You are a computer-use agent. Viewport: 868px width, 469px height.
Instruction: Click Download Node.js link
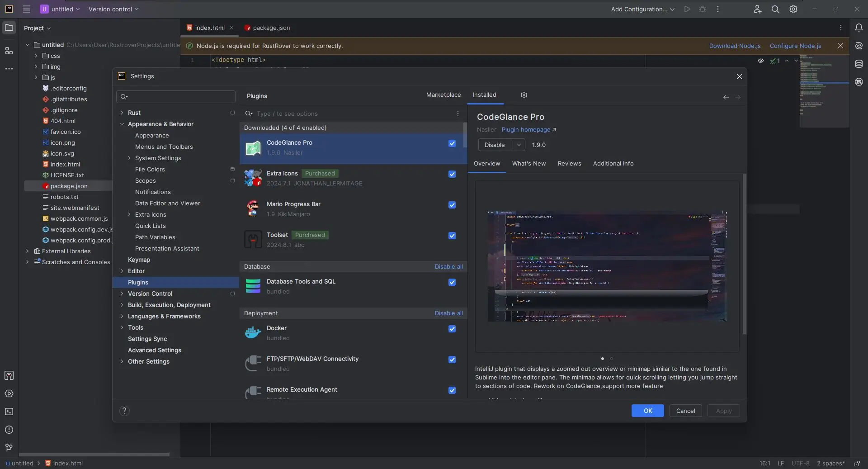pyautogui.click(x=735, y=46)
